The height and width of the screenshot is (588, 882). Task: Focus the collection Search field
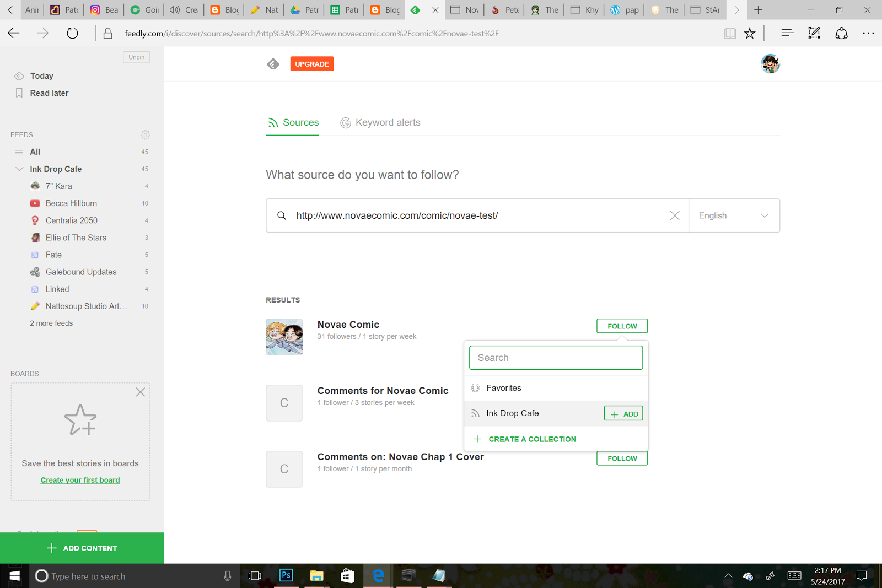click(556, 358)
